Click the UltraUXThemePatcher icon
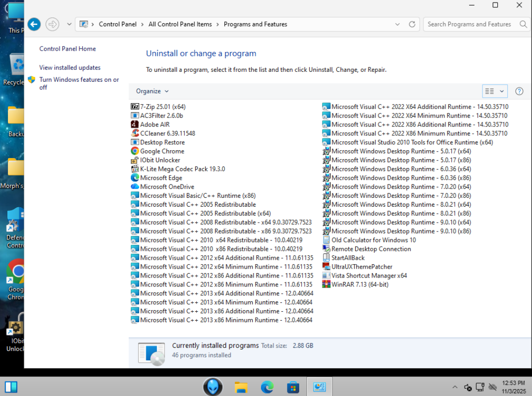Viewport: 532px width, 396px height. coord(326,266)
